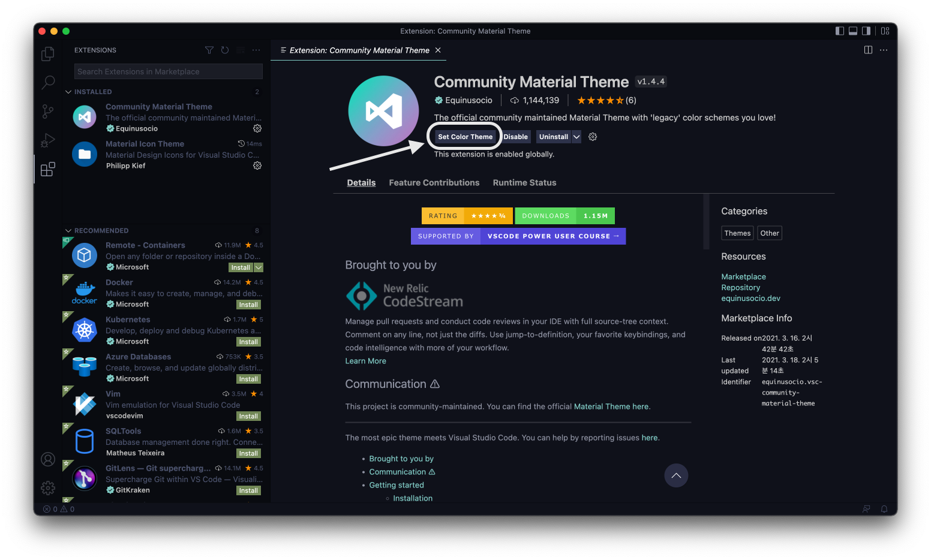The height and width of the screenshot is (560, 931).
Task: Split the editor to the right
Action: coord(868,50)
